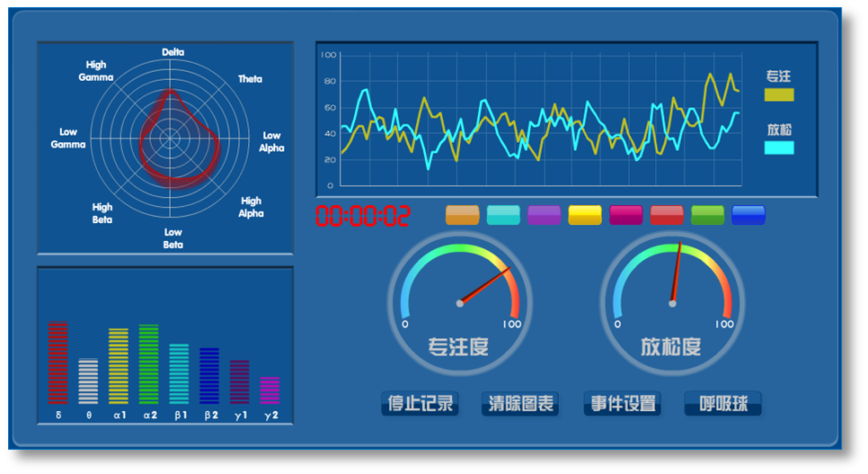
Task: Click the Theta radar axis label
Action: point(250,79)
